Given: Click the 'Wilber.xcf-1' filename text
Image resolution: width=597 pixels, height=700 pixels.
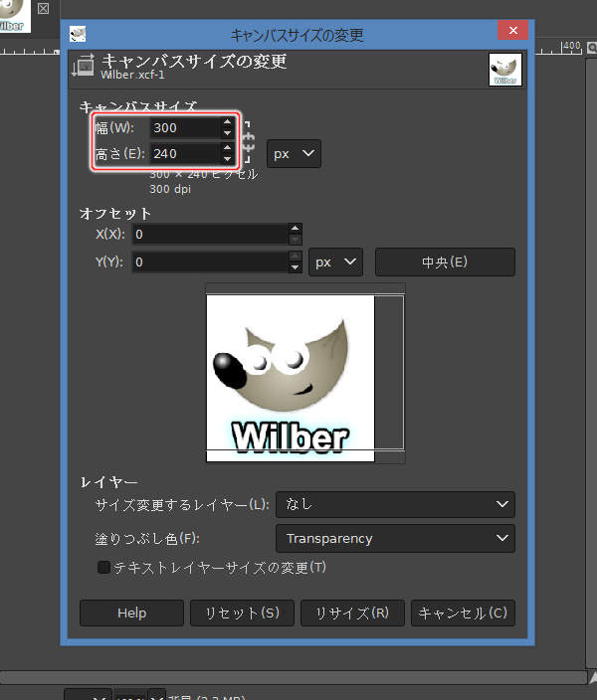Looking at the screenshot, I should pos(132,75).
